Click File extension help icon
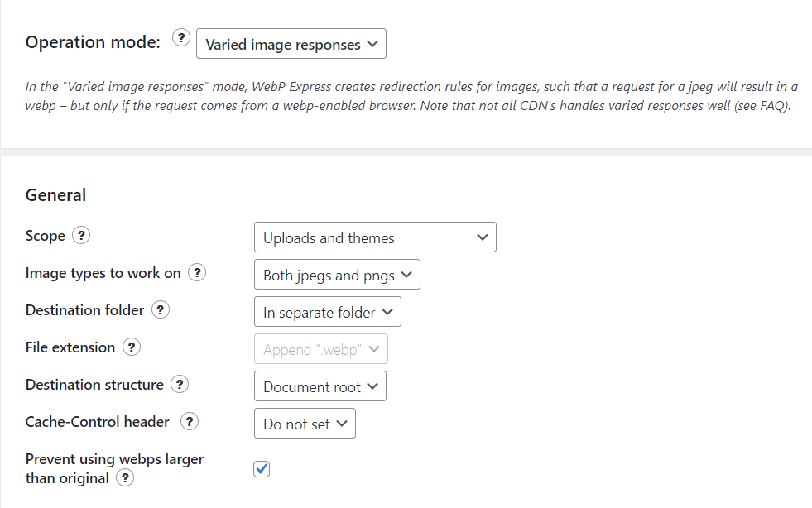812x508 pixels. [131, 347]
